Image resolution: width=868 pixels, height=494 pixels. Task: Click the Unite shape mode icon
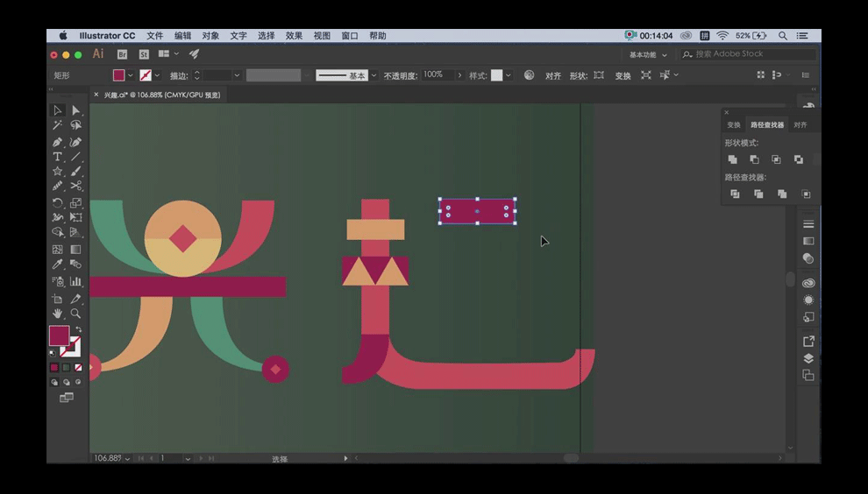(x=733, y=159)
